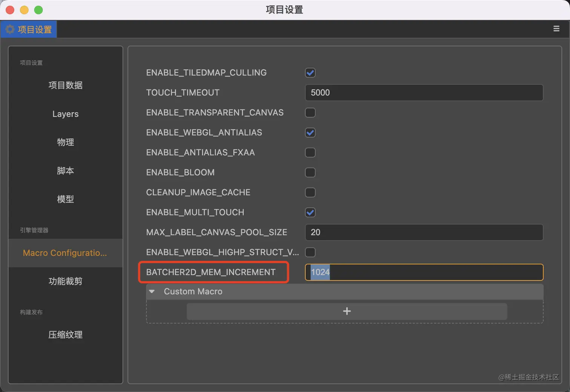Select the 项目设置 tab
This screenshot has width=570, height=392.
click(29, 29)
